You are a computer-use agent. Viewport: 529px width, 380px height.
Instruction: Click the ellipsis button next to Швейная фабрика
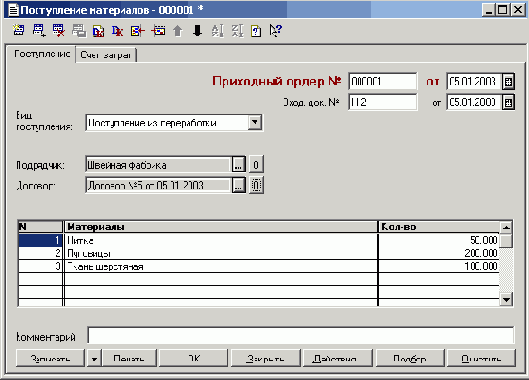click(x=239, y=164)
